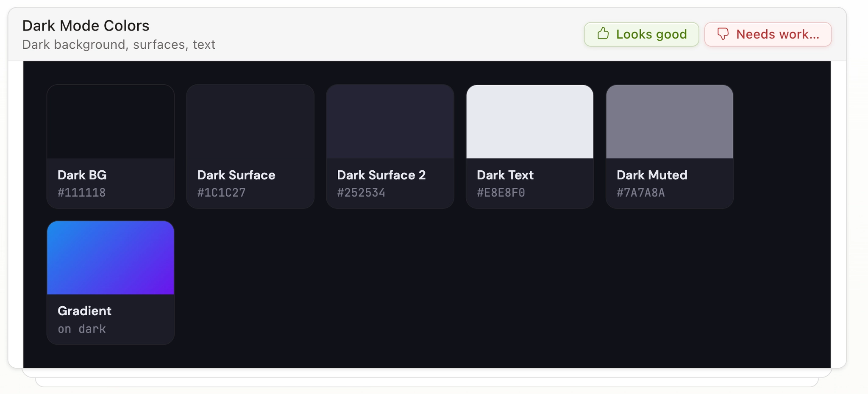
Task: Click the #252534 hex code
Action: click(361, 193)
